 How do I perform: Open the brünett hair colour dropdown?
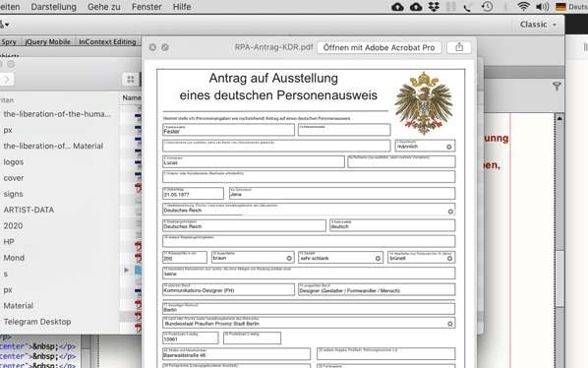[449, 258]
